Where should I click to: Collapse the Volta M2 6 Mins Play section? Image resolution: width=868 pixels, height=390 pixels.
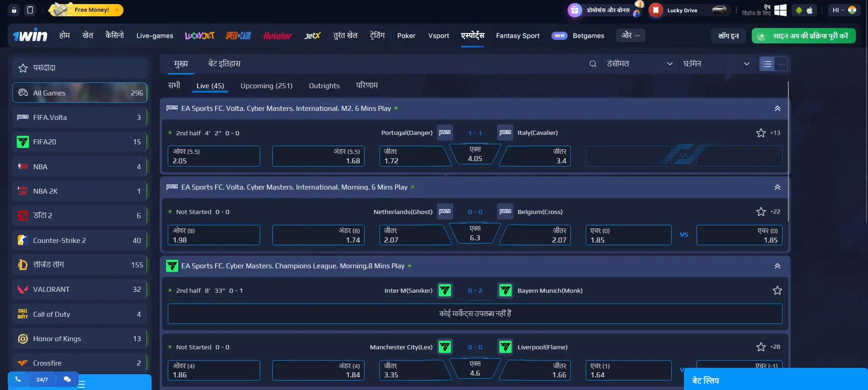click(777, 109)
